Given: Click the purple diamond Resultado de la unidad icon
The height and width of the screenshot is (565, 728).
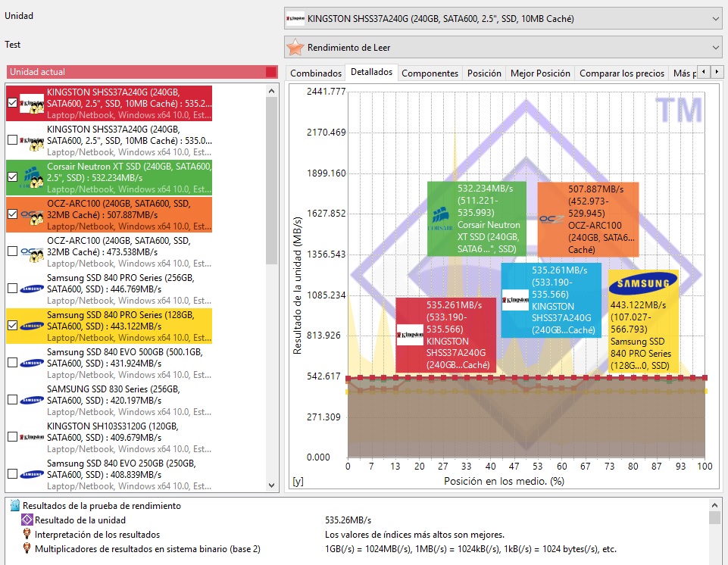Looking at the screenshot, I should tap(27, 520).
